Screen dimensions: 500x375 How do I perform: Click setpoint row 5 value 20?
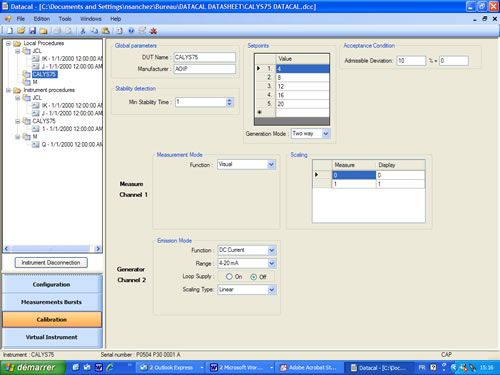coord(303,104)
